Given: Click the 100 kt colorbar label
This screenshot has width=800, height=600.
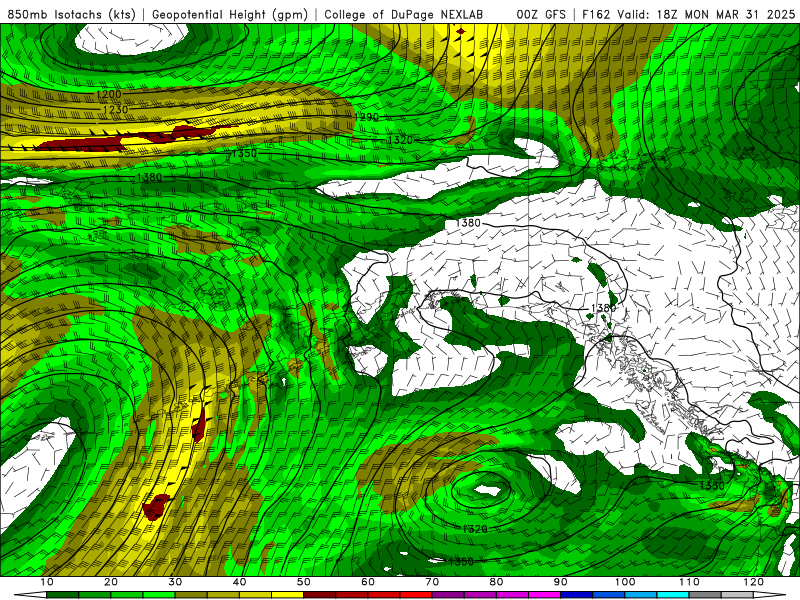Looking at the screenshot, I should tap(624, 582).
